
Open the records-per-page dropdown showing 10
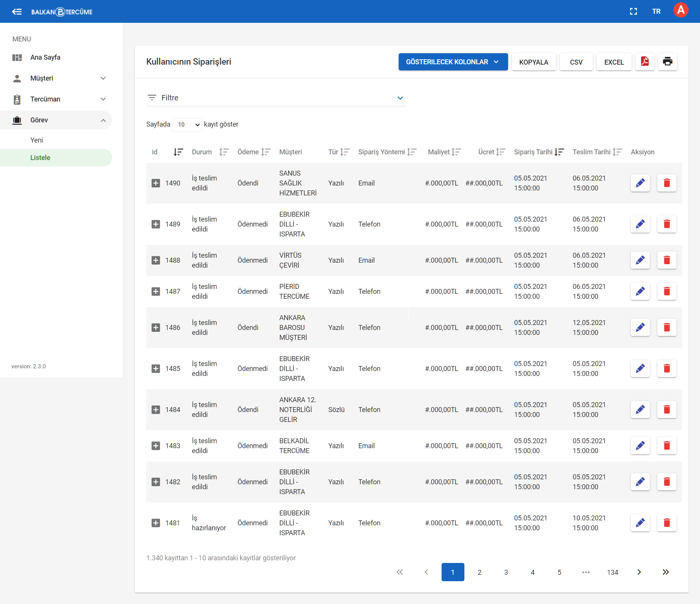pyautogui.click(x=187, y=125)
